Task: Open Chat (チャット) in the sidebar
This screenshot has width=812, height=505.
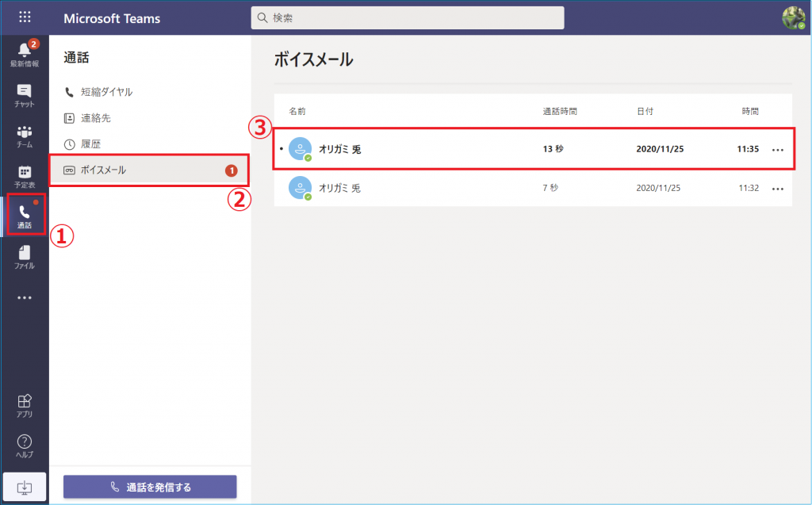Action: 25,96
